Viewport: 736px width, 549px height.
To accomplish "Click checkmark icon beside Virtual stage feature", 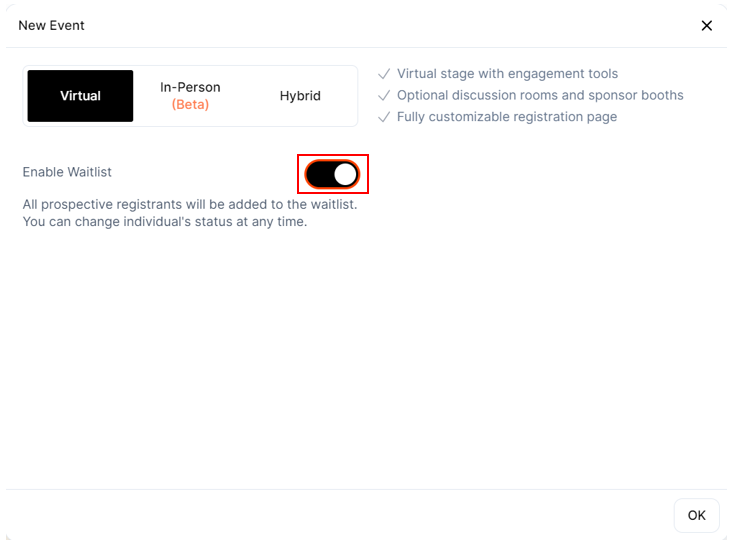I will click(x=384, y=74).
